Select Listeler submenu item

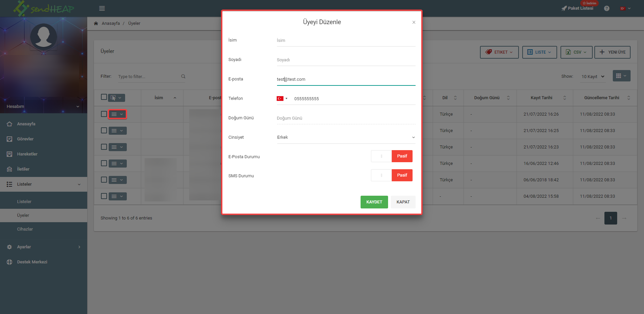click(44, 202)
